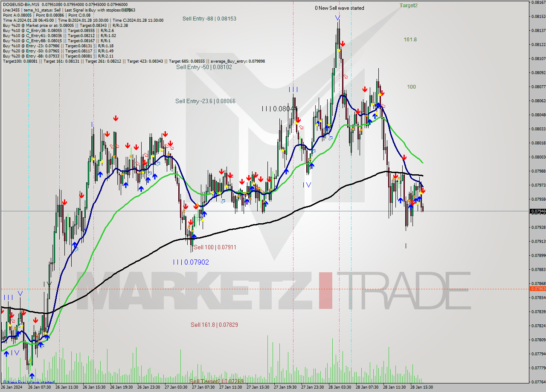Click the 'Sell Entry -23.6 | 0.08066' label
This screenshot has width=546, height=392.
coord(205,101)
